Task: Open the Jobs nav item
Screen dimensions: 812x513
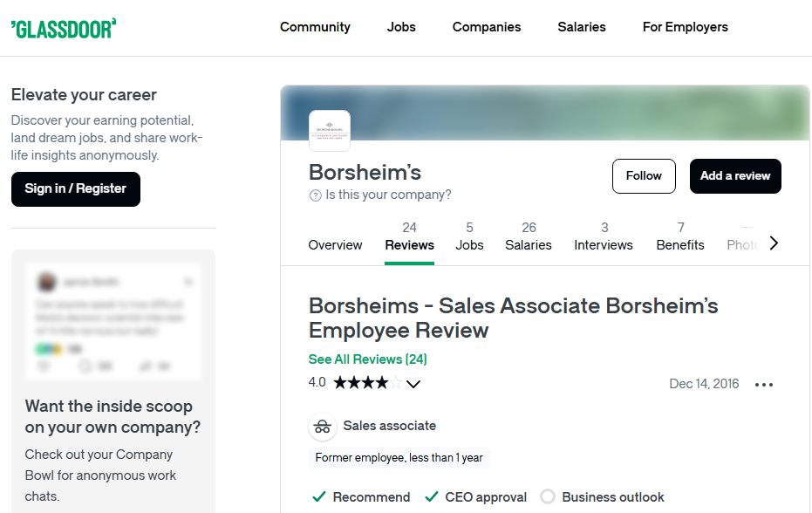Action: coord(401,27)
